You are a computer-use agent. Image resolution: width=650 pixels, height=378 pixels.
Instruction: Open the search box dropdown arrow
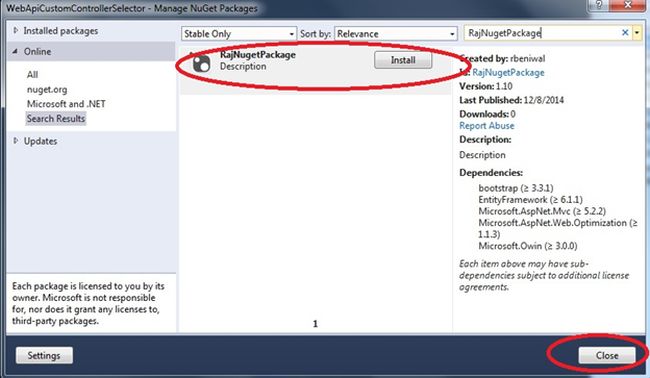tap(637, 33)
